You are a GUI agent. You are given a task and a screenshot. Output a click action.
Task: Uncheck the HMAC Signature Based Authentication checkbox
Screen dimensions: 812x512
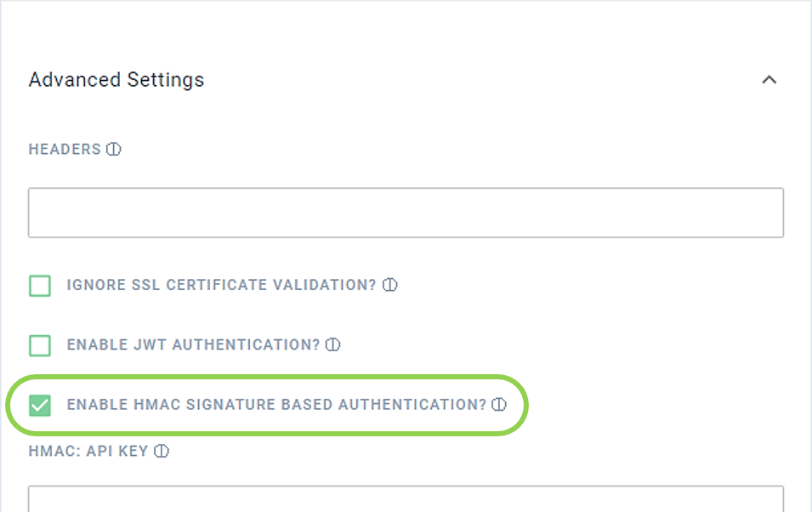[x=40, y=405]
